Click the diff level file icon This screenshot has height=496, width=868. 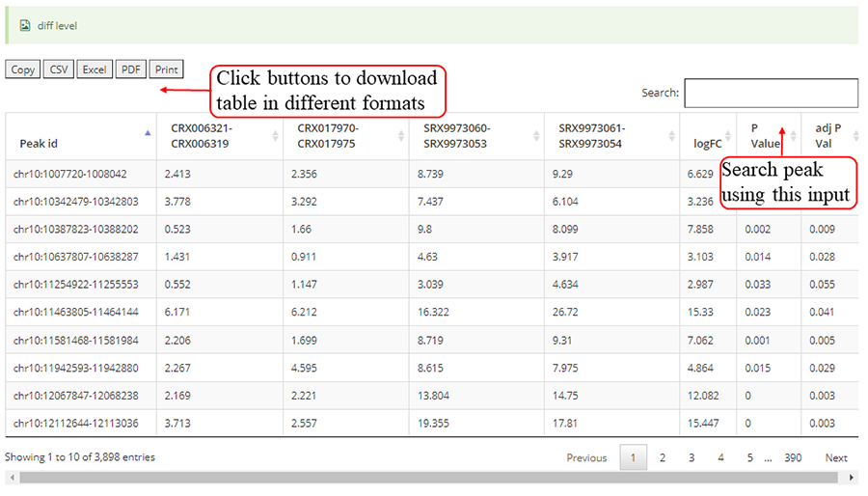(25, 26)
